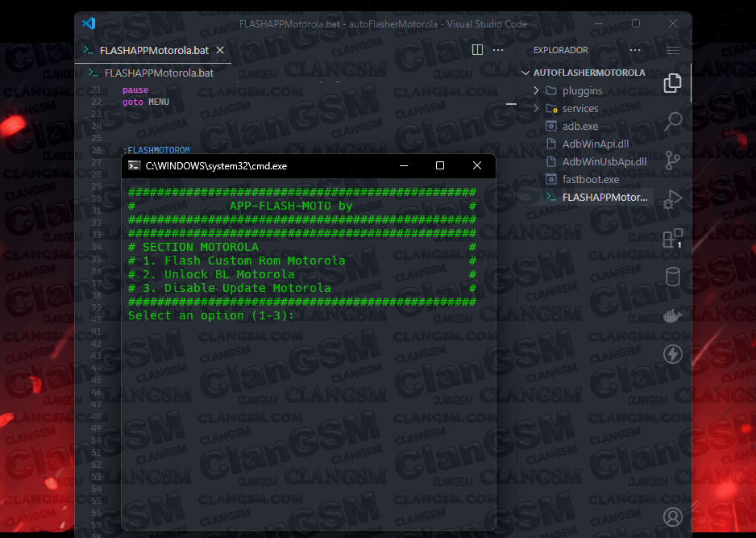Click the FLASHAPPMotorola.bat breadcrumb

tap(159, 73)
